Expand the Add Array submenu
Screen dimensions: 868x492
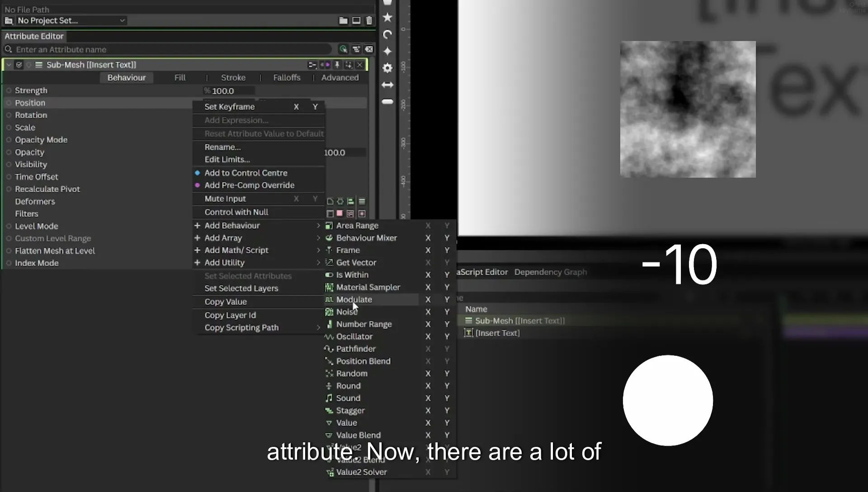[x=259, y=238]
